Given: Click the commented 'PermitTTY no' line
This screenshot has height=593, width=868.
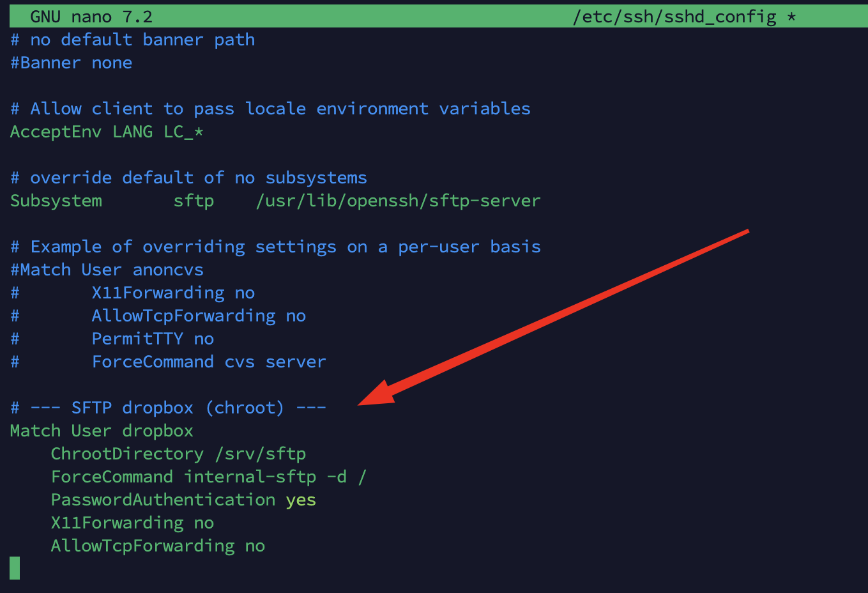Looking at the screenshot, I should pos(153,339).
